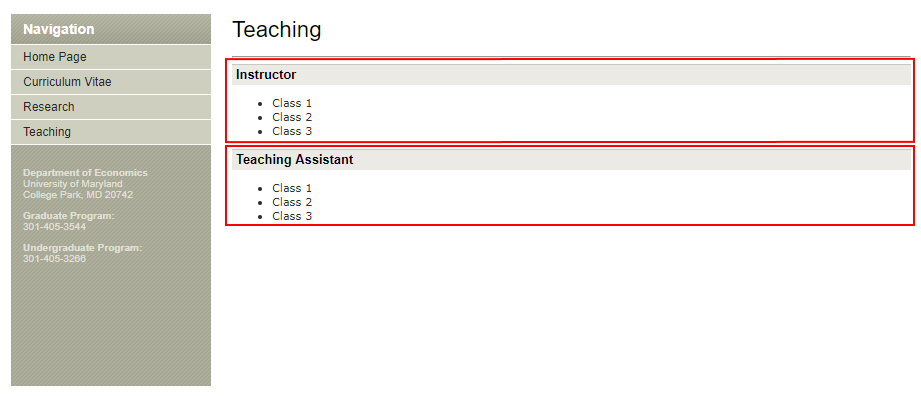
Task: Click the College Park, MD 20742 address
Action: click(78, 194)
